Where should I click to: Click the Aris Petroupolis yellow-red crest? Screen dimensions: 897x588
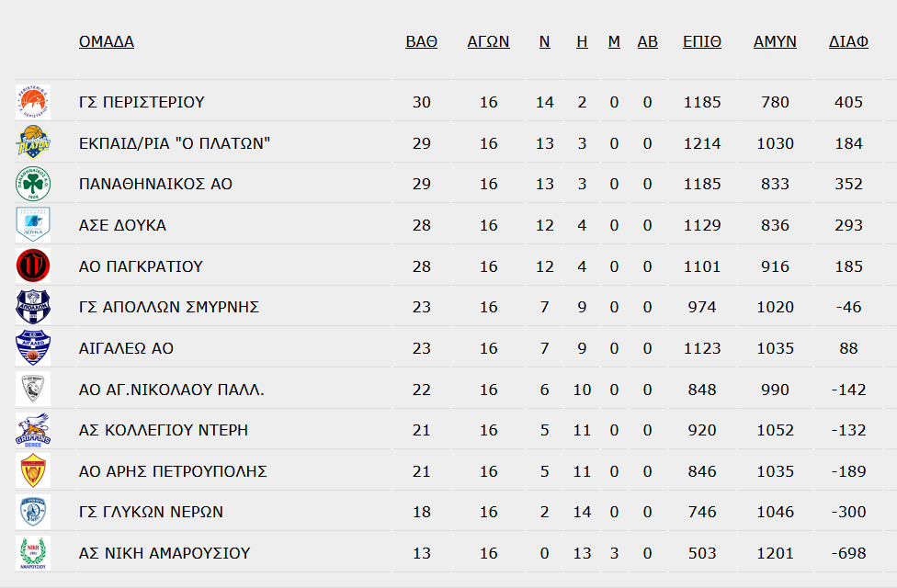point(33,470)
